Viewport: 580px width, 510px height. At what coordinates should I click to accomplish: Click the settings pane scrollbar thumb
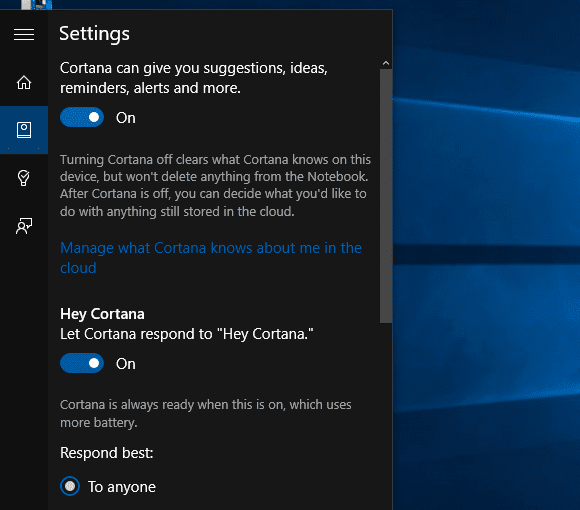click(386, 196)
